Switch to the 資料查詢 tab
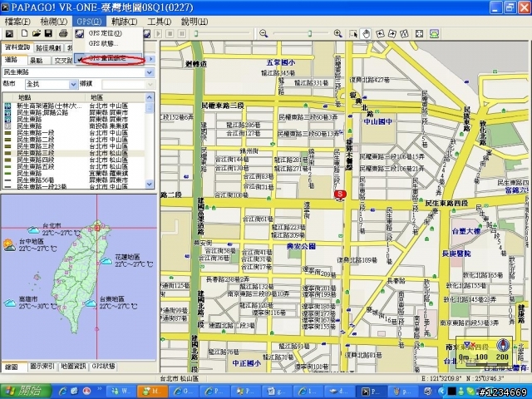 coord(17,47)
